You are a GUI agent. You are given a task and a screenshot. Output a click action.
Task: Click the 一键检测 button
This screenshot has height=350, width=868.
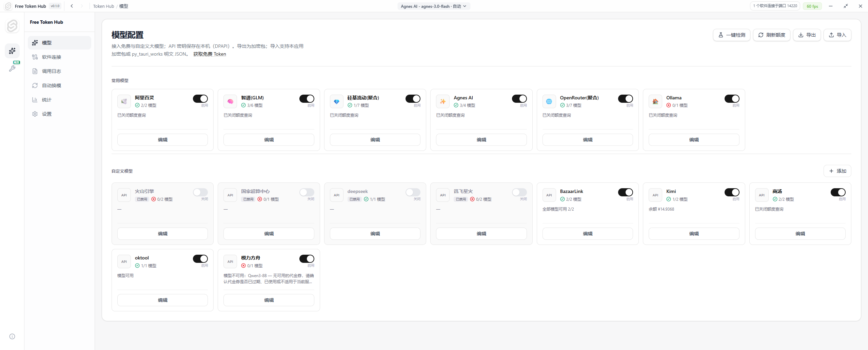(732, 35)
